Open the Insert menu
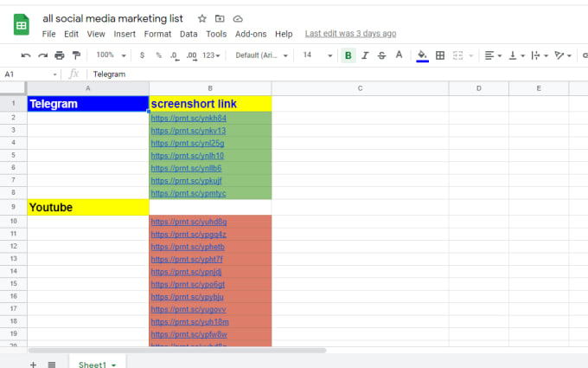This screenshot has width=588, height=368. coord(125,34)
